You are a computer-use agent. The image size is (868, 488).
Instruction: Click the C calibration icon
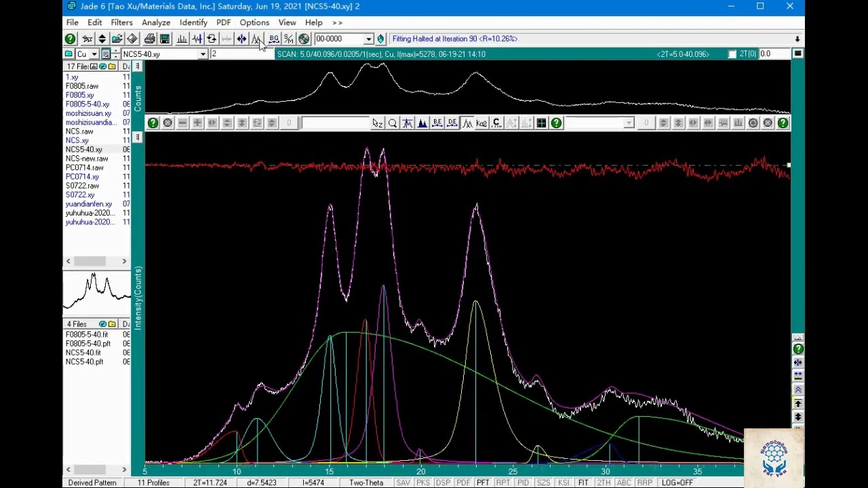(496, 123)
